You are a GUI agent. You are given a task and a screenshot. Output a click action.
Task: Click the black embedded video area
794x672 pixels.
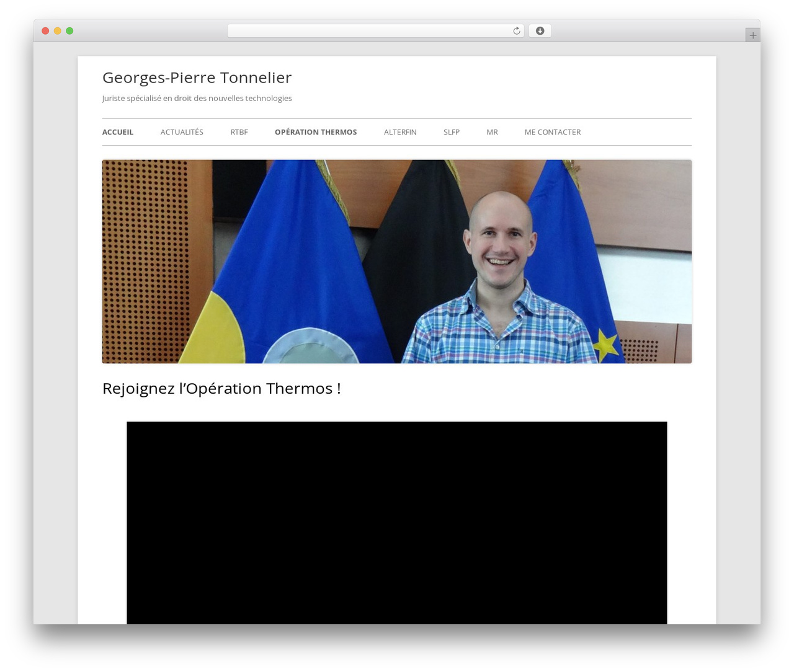pyautogui.click(x=397, y=523)
